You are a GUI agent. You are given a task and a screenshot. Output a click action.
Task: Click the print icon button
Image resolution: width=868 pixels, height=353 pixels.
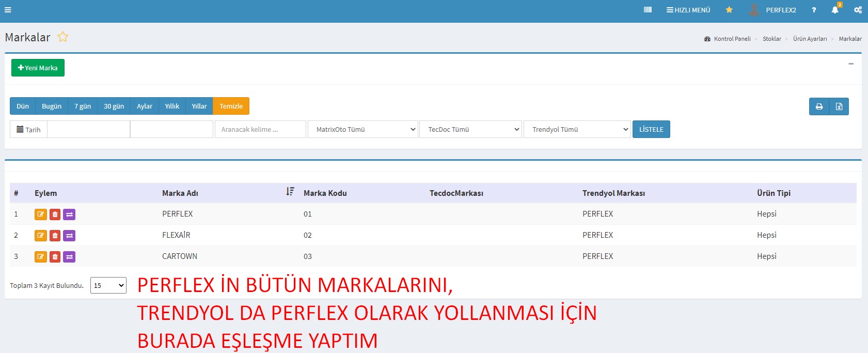pos(819,106)
